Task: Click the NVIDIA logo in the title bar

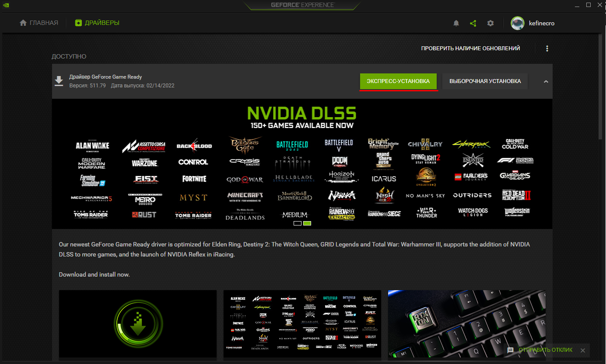Action: coord(6,4)
